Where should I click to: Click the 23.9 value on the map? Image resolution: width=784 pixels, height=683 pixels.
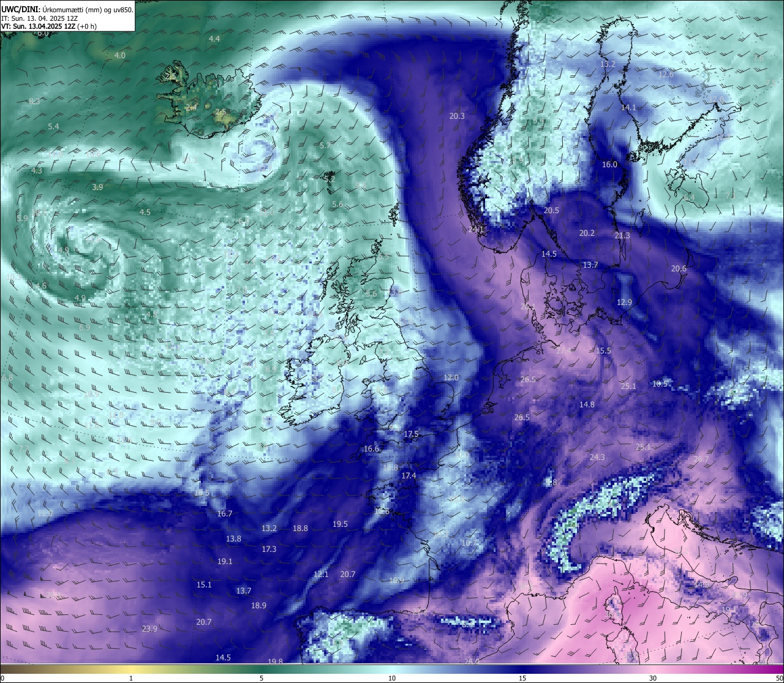click(149, 628)
